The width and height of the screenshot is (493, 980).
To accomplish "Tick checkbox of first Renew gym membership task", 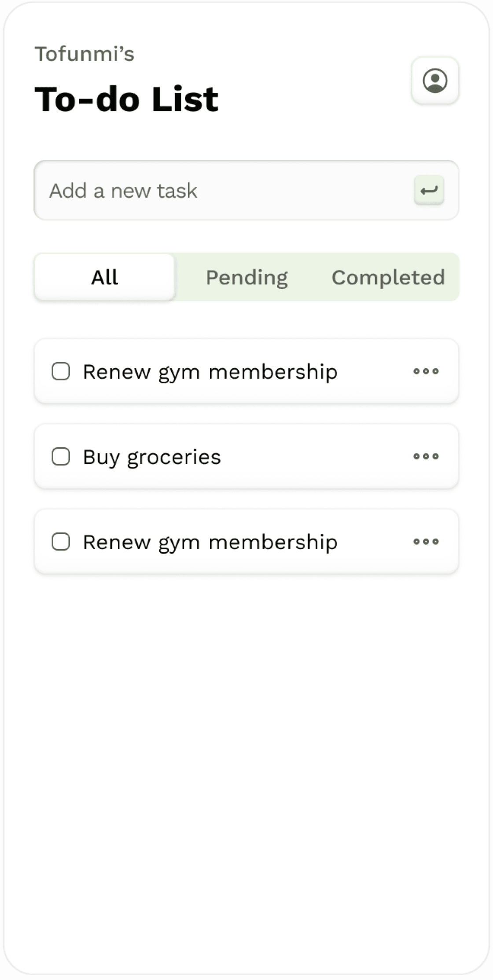I will click(x=61, y=371).
